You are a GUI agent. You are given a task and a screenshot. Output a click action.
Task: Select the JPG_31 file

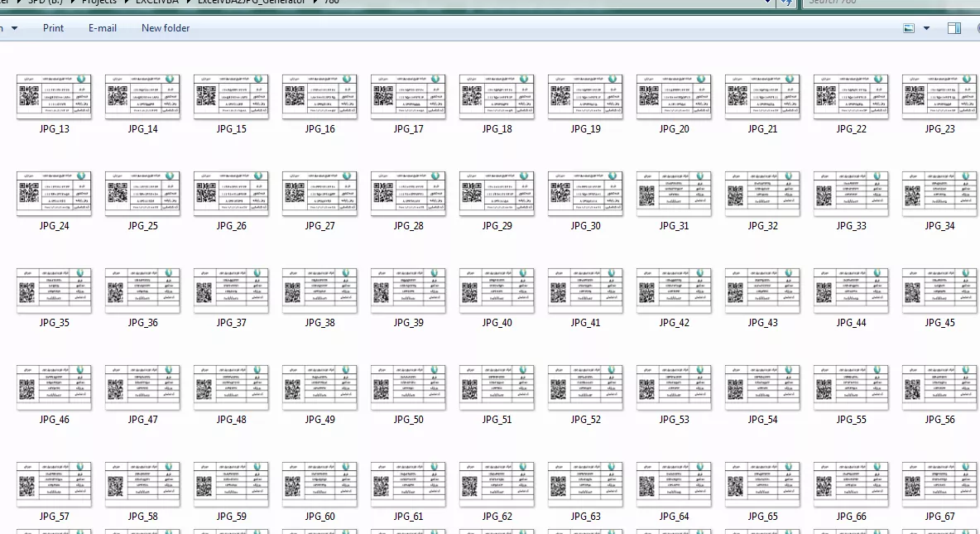click(674, 193)
